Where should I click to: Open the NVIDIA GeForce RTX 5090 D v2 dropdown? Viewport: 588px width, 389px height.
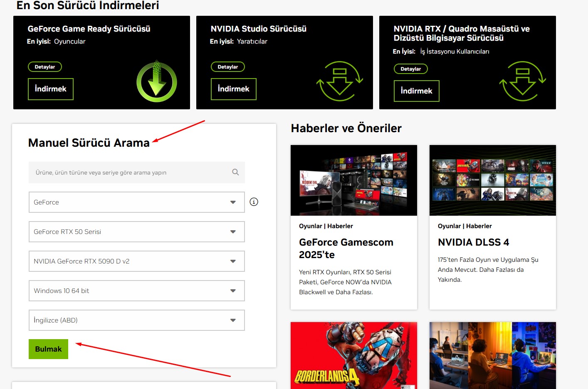(x=136, y=261)
